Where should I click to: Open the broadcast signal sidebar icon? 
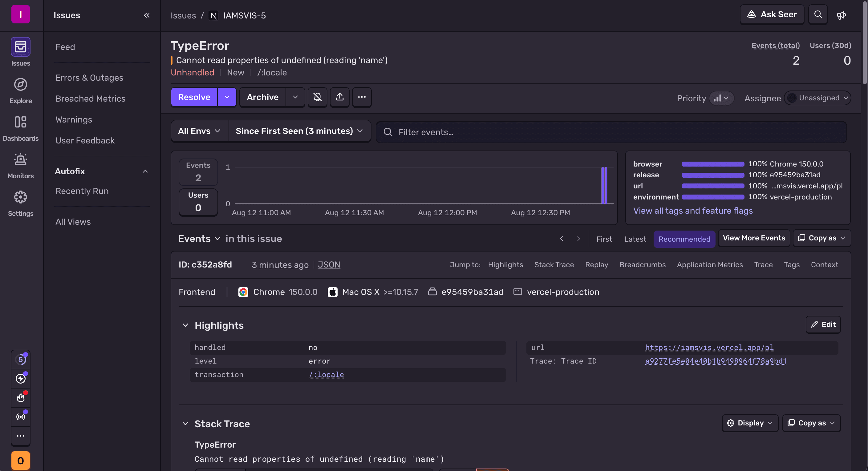point(21,417)
